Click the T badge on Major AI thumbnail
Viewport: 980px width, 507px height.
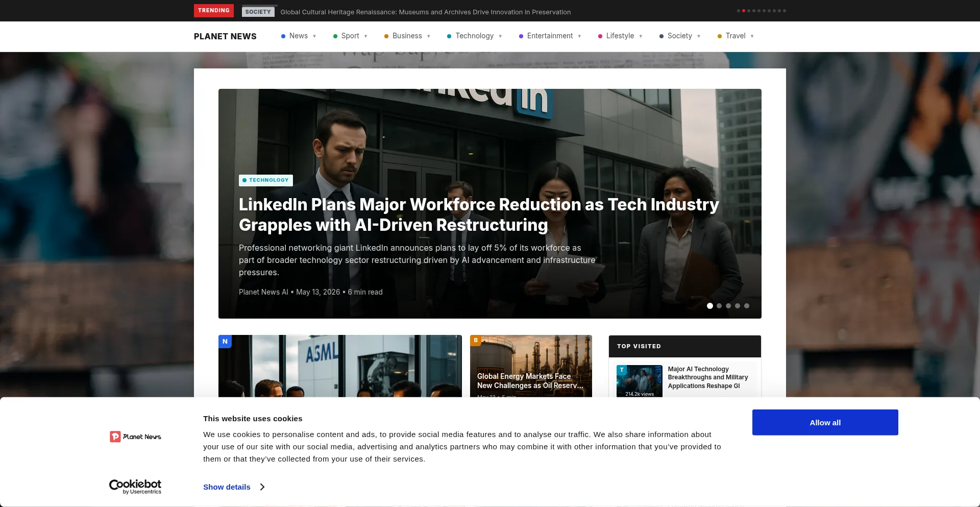coord(622,370)
